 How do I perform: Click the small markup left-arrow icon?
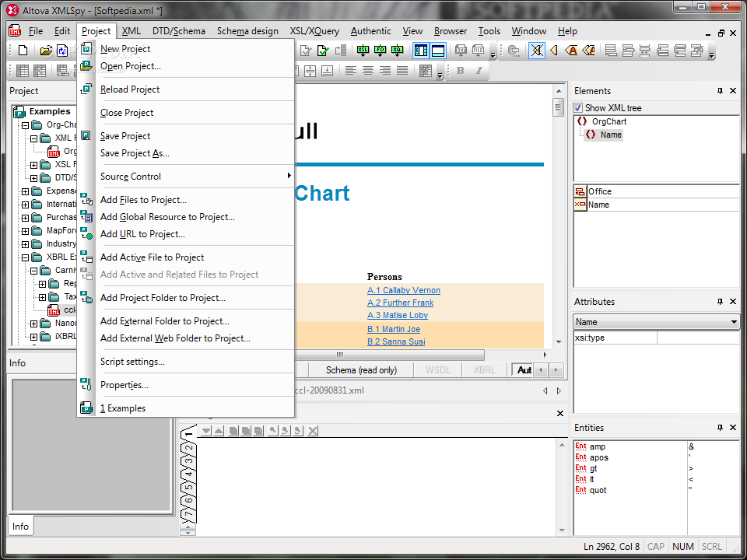[x=554, y=50]
